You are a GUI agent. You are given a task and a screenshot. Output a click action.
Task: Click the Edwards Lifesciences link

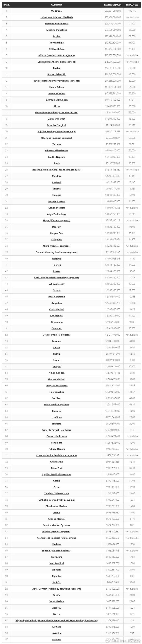pos(57,151)
